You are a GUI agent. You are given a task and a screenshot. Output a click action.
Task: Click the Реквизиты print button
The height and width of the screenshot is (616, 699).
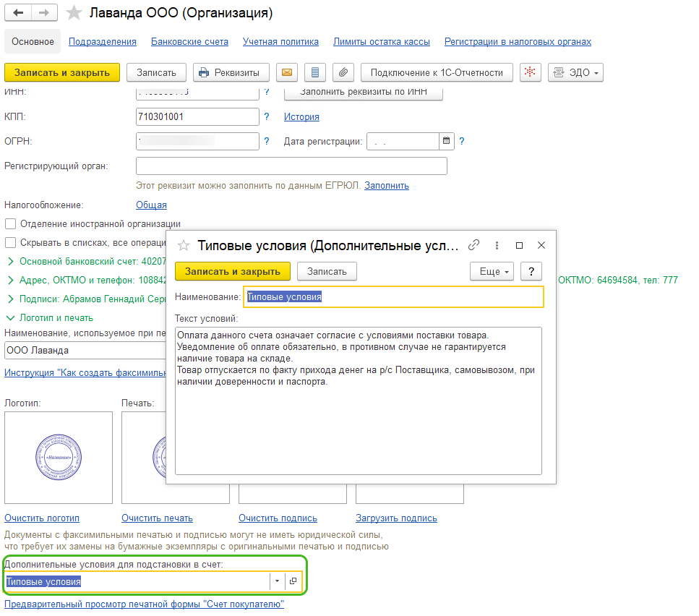click(231, 72)
